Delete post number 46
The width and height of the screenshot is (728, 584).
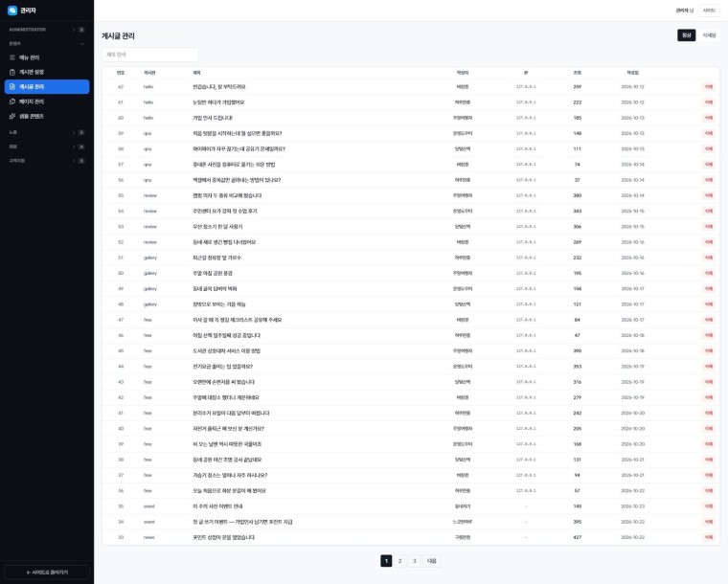click(709, 335)
